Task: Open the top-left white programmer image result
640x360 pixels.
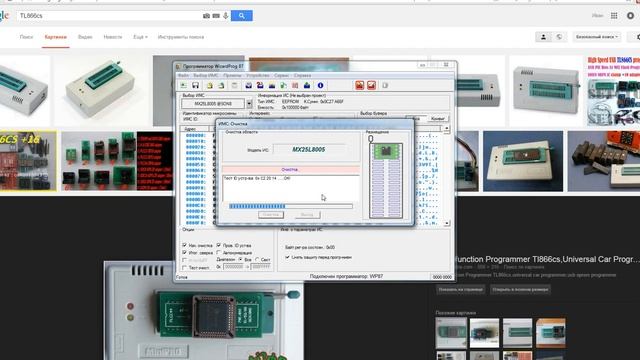Action: click(25, 91)
